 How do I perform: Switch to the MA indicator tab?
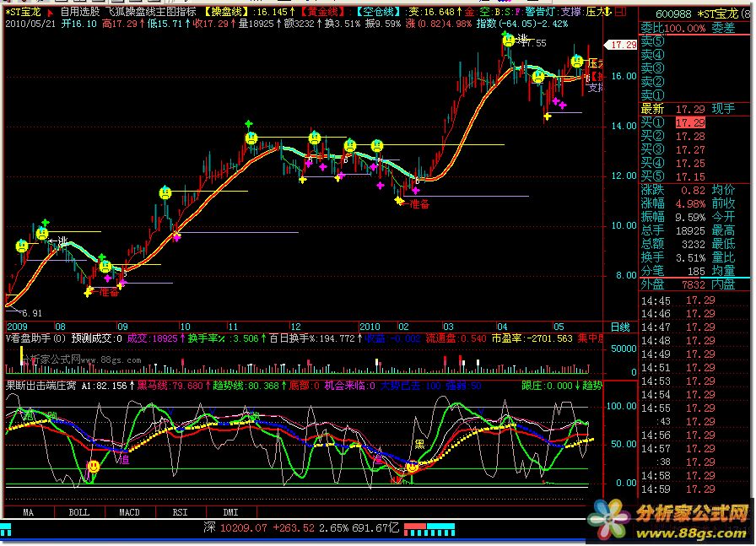(28, 511)
